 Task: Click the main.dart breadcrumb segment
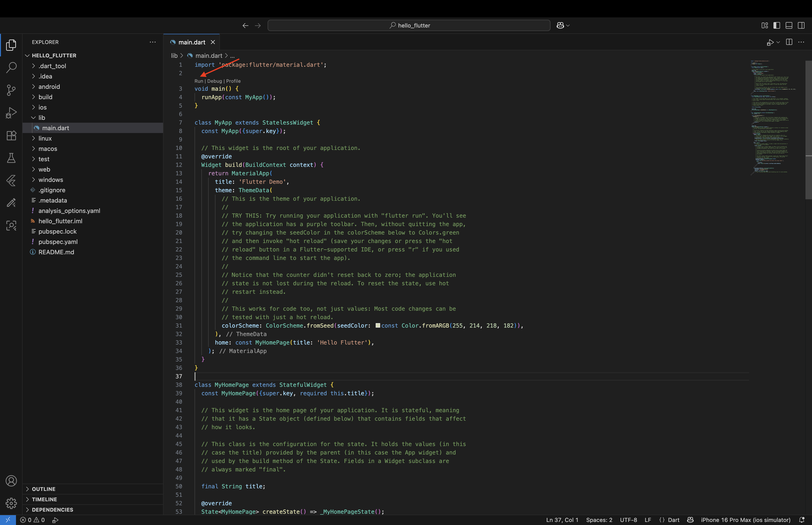(x=205, y=55)
